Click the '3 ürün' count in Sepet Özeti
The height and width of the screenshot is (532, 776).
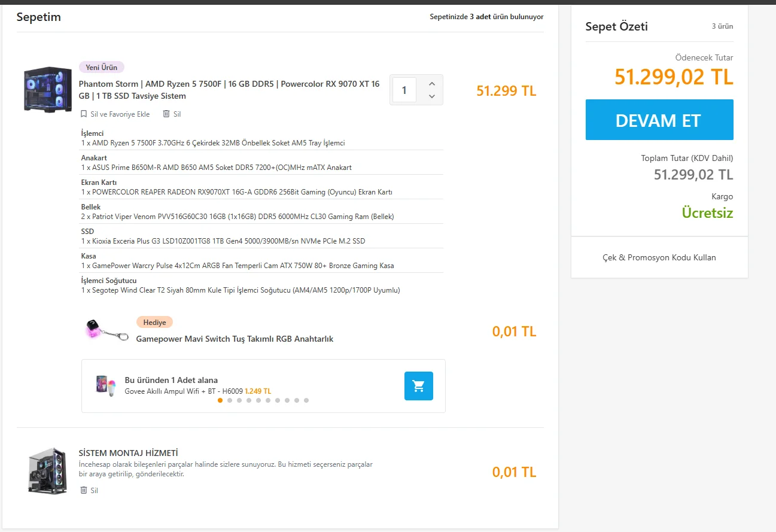pyautogui.click(x=722, y=26)
